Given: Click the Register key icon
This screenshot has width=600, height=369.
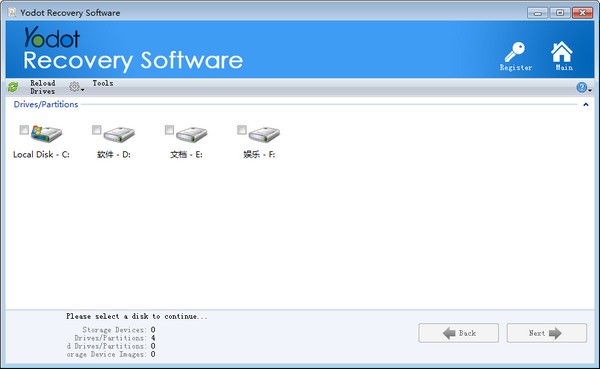Looking at the screenshot, I should pos(515,52).
